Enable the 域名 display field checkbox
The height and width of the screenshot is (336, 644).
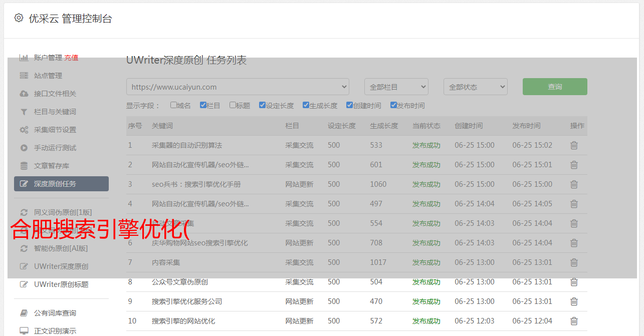(x=173, y=105)
